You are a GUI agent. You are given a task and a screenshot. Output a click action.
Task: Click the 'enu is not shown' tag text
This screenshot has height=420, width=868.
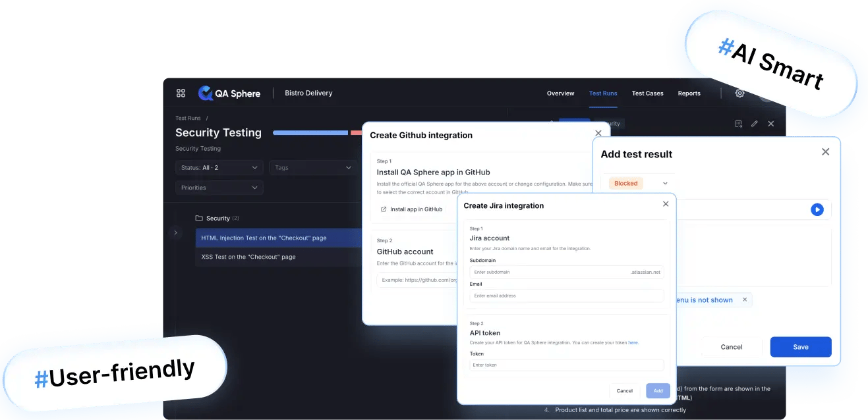tap(704, 300)
